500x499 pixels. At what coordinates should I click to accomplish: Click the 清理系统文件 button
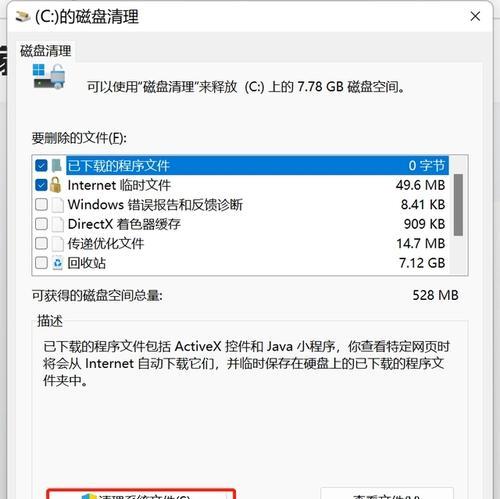tap(141, 495)
